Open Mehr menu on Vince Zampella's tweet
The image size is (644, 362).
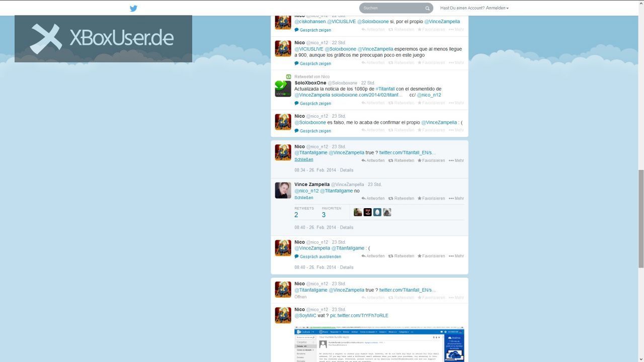[x=456, y=198]
